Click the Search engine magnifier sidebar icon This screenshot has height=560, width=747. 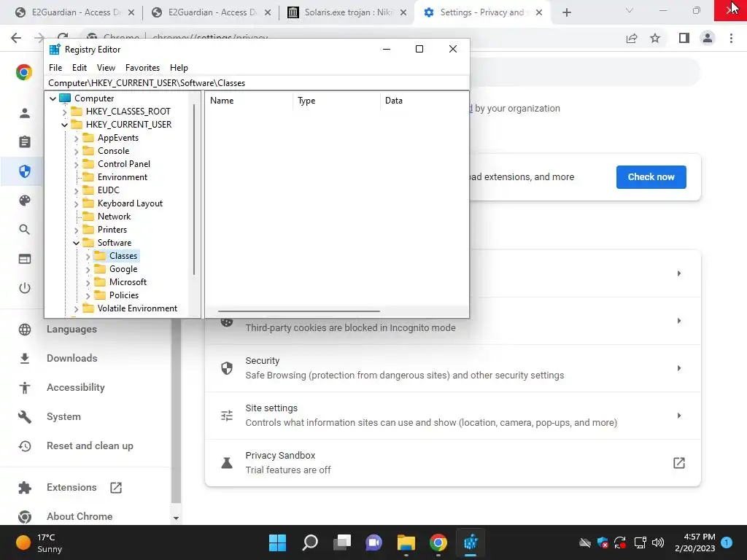pos(24,230)
